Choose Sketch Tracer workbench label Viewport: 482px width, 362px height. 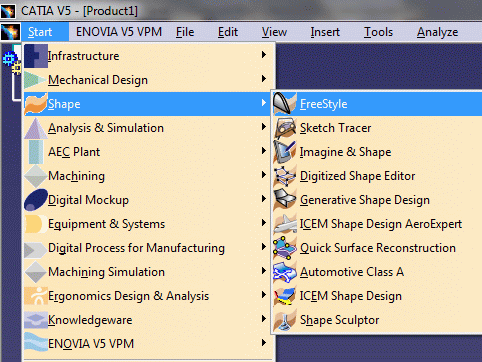click(x=335, y=128)
